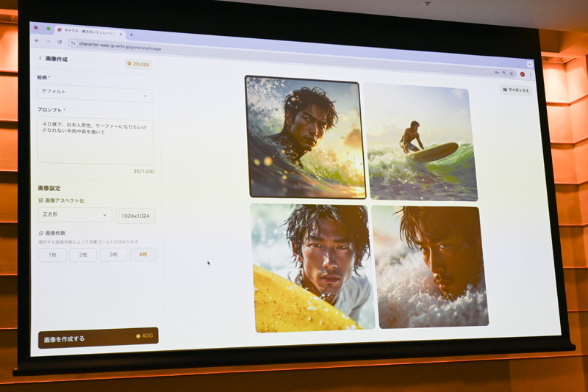This screenshot has height=392, width=588.
Task: Bookmark this page using the star icon
Action: (x=510, y=73)
